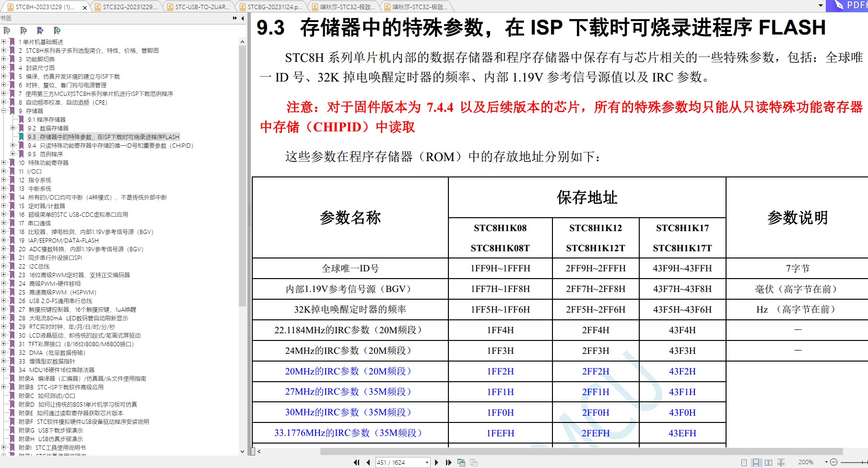Screen dimensions: 868x468
Task: Open bookmark 17 串口通信
Action: (x=35, y=223)
